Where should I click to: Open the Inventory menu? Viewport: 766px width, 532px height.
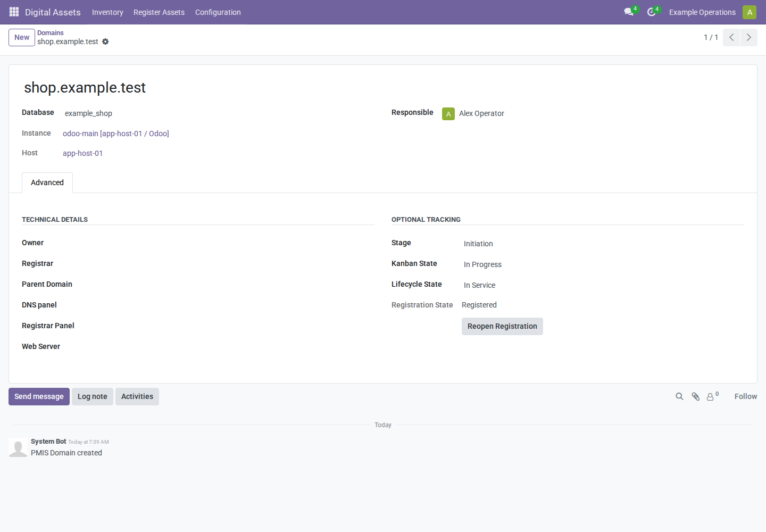tap(107, 12)
